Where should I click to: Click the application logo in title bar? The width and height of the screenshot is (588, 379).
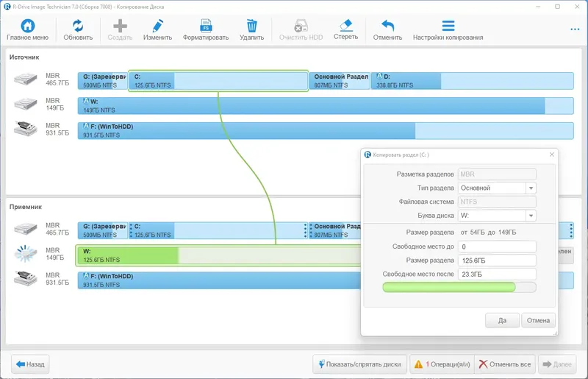click(x=7, y=7)
